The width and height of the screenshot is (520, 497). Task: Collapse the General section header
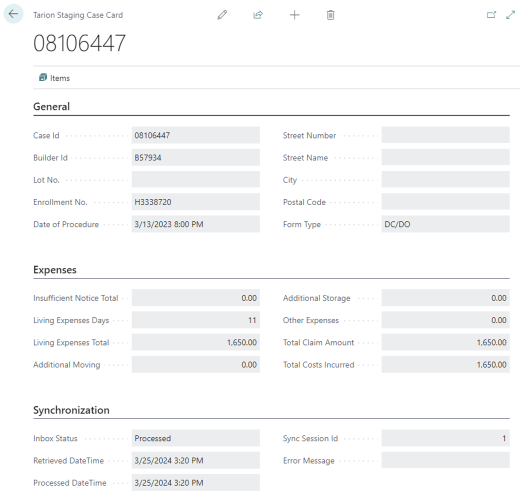[x=51, y=107]
